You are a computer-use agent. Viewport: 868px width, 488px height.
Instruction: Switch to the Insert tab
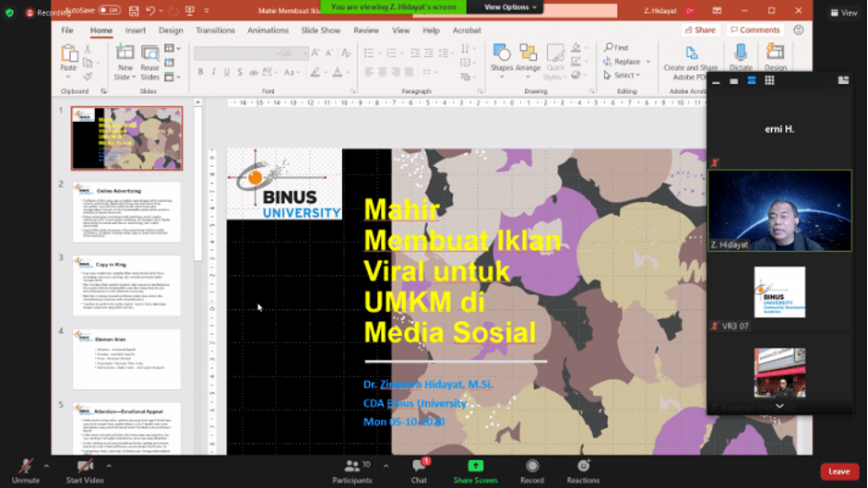[135, 30]
